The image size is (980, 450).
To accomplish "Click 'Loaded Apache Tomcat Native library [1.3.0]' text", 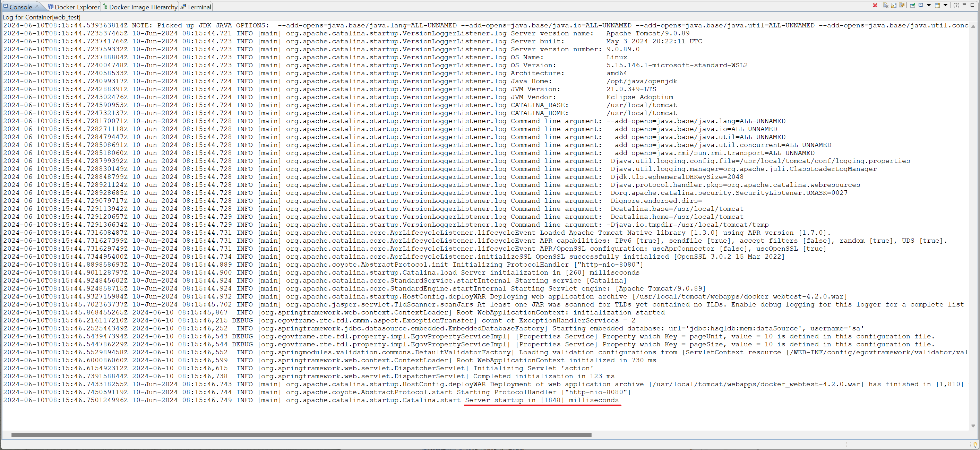I will click(629, 233).
